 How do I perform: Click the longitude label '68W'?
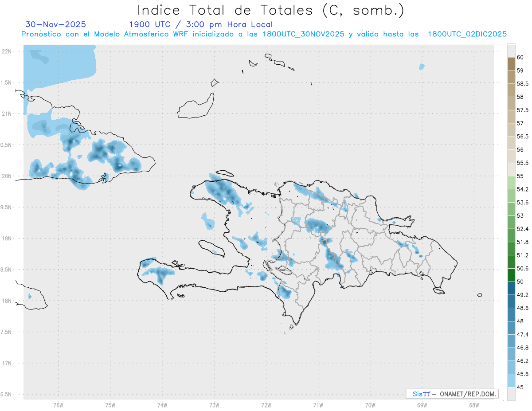pos(474,405)
